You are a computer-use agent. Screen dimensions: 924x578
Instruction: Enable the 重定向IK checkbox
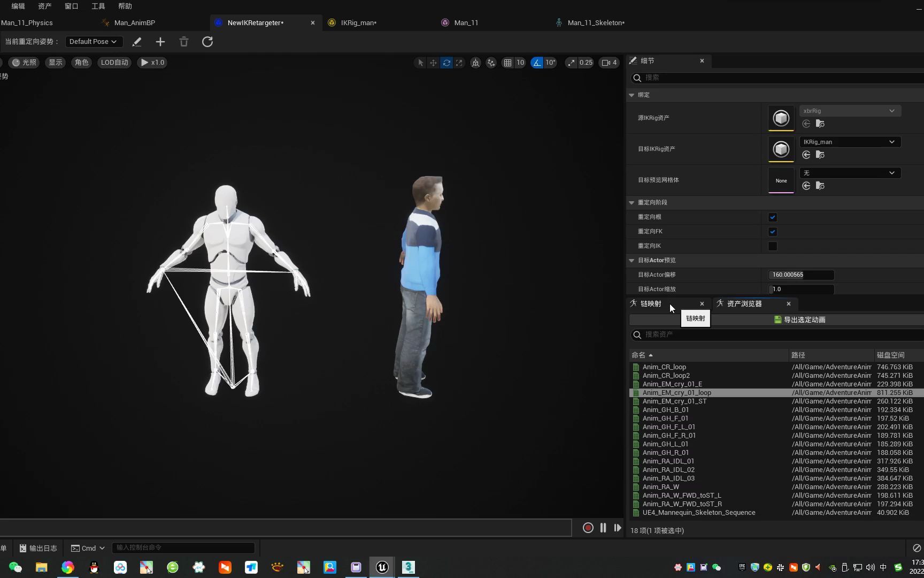pos(773,246)
